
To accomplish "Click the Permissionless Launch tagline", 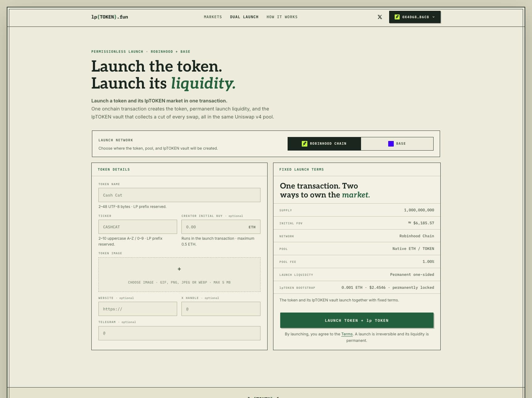I will click(x=141, y=52).
